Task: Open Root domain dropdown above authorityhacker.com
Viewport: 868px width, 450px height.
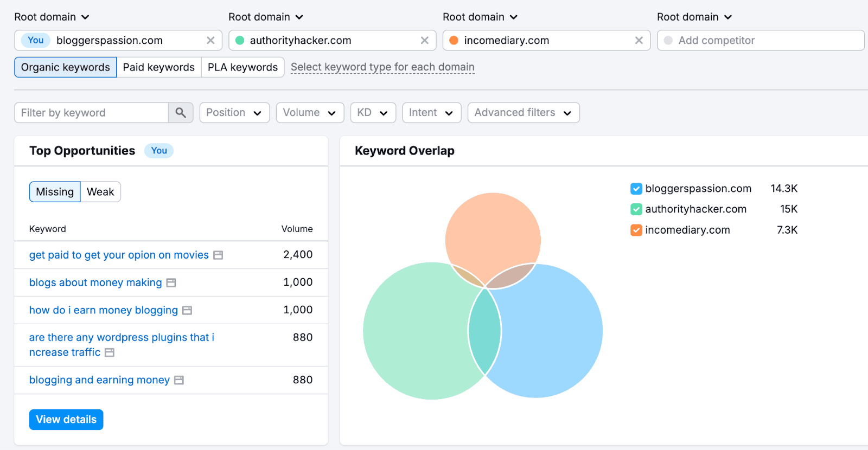Action: [x=266, y=17]
